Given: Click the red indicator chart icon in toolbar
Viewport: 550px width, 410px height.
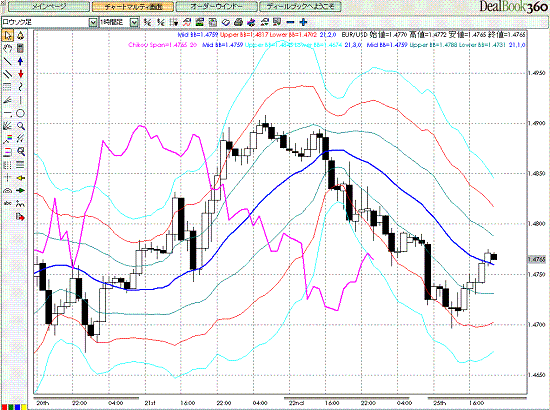Looking at the screenshot, I should [x=187, y=22].
